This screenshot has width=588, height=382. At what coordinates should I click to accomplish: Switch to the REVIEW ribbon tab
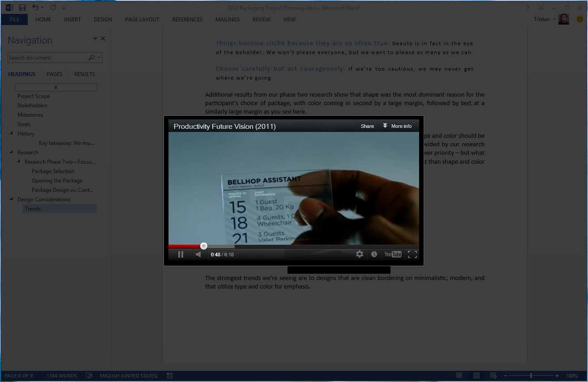pyautogui.click(x=261, y=20)
